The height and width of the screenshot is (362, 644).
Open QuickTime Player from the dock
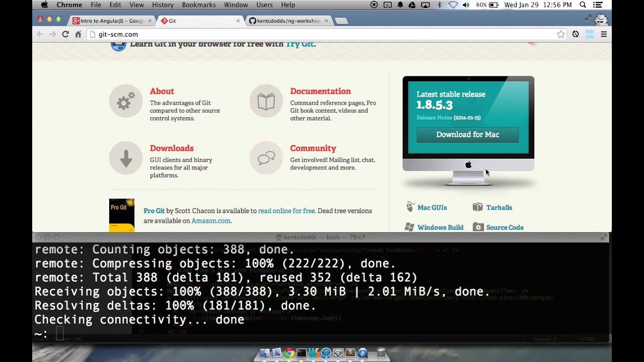click(x=363, y=353)
